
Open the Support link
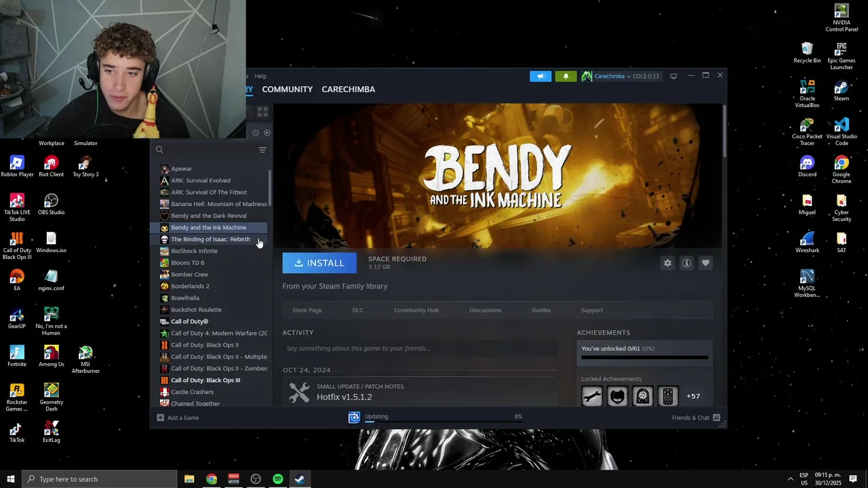(x=592, y=310)
